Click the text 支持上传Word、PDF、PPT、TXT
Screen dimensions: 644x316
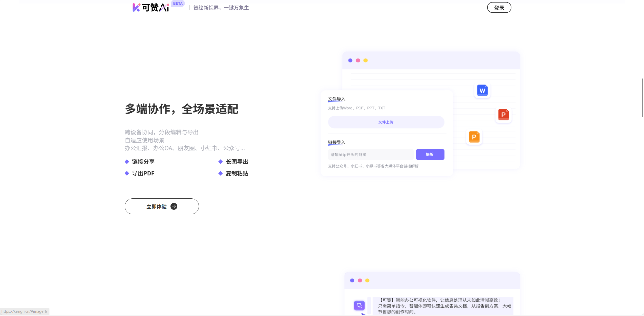pos(356,108)
